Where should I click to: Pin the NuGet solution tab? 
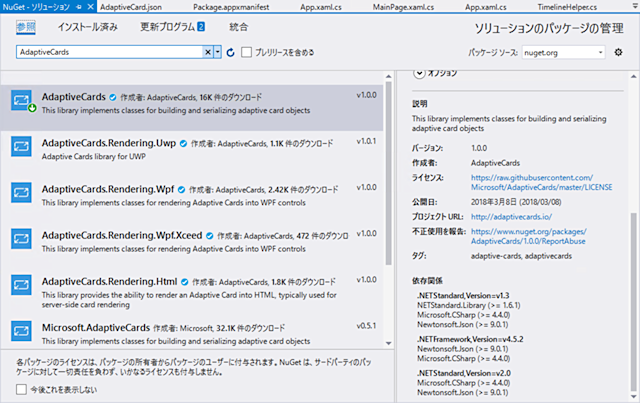(79, 7)
